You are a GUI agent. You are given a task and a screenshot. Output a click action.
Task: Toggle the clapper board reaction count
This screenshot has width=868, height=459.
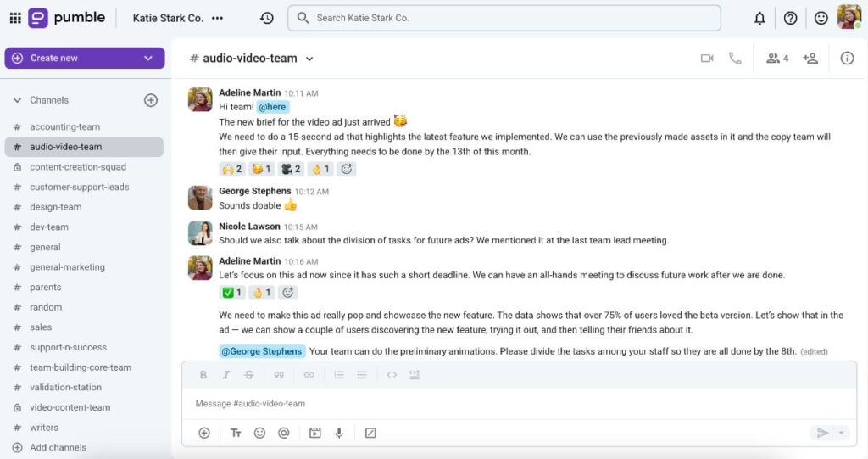pos(291,169)
